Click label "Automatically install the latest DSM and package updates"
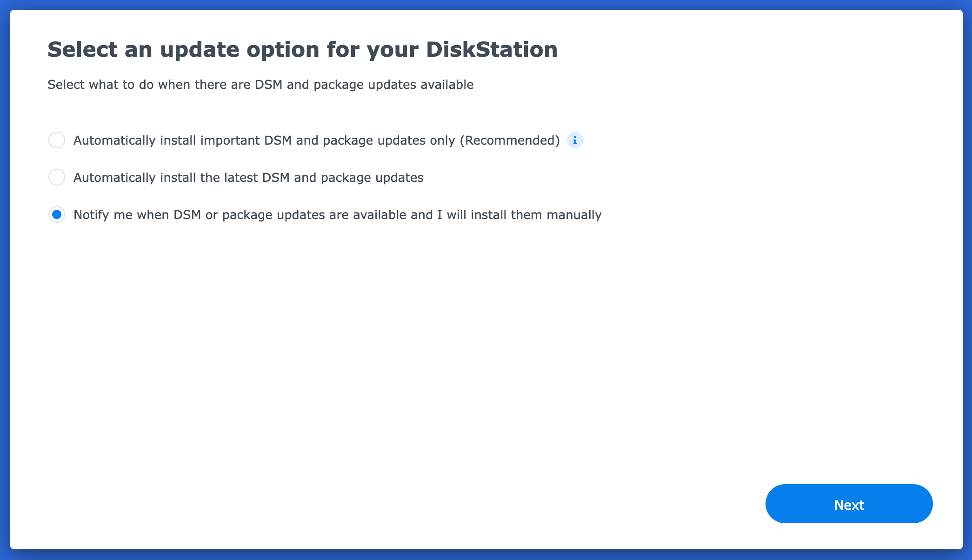The image size is (972, 560). pyautogui.click(x=248, y=178)
